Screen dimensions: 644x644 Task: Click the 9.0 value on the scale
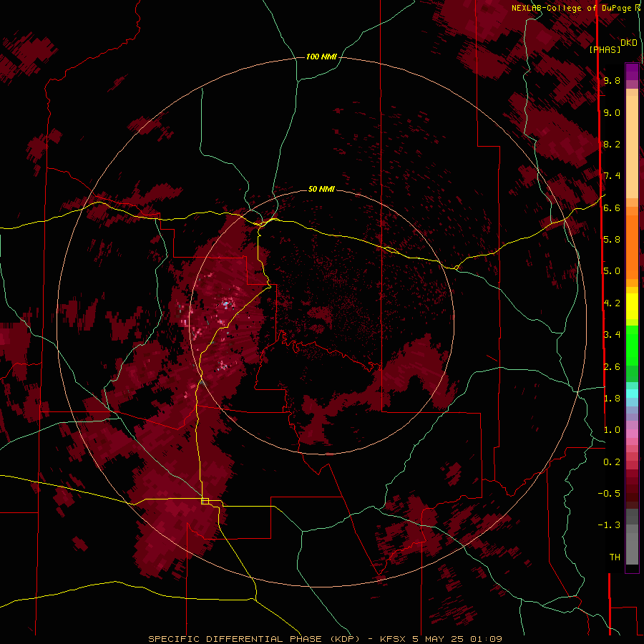612,113
